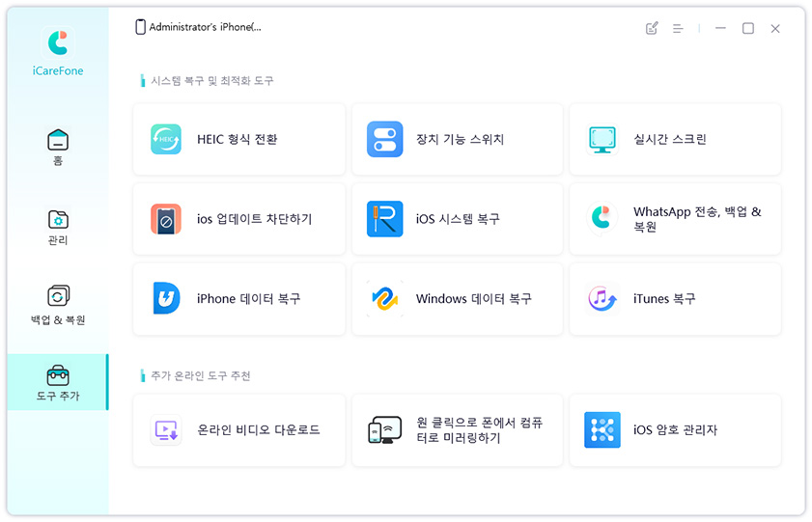The width and height of the screenshot is (812, 522).
Task: Open Windows 데이터 복구 label
Action: tap(474, 298)
